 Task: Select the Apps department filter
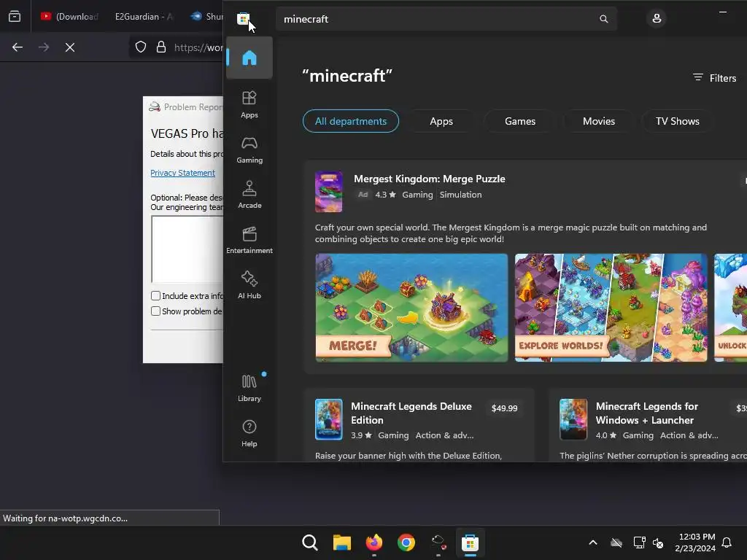pos(441,122)
